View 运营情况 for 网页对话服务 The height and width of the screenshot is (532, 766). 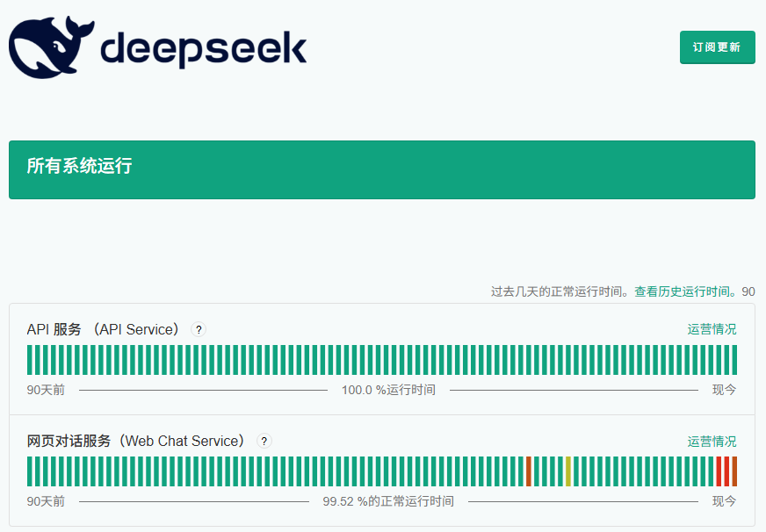click(712, 442)
